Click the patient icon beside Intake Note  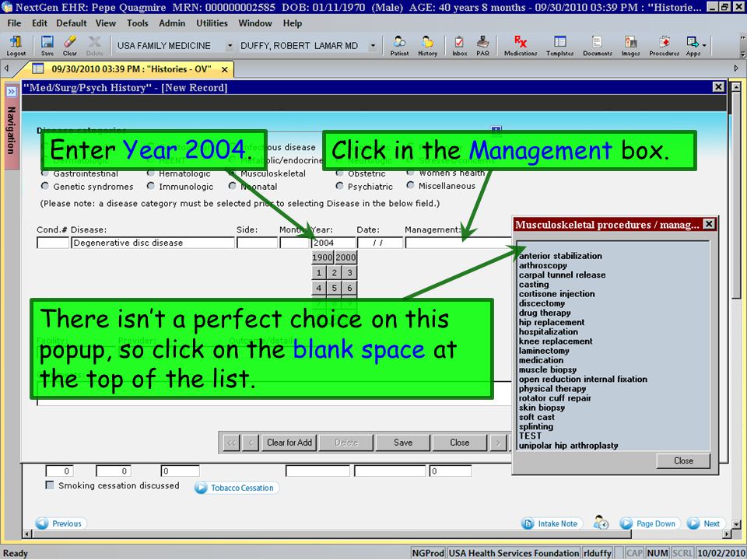[x=601, y=523]
